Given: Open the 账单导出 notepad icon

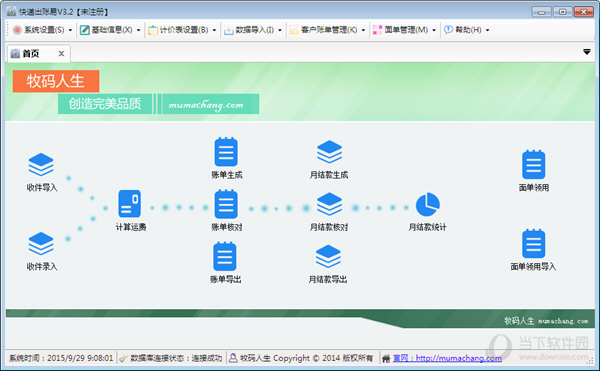Looking at the screenshot, I should (x=225, y=256).
